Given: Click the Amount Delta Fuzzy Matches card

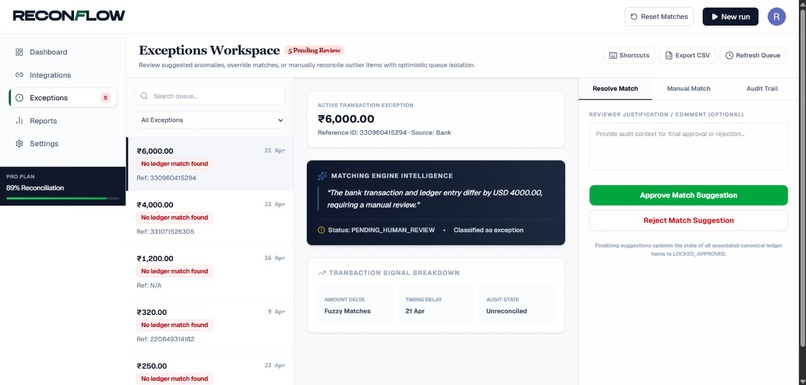Looking at the screenshot, I should click(x=355, y=304).
